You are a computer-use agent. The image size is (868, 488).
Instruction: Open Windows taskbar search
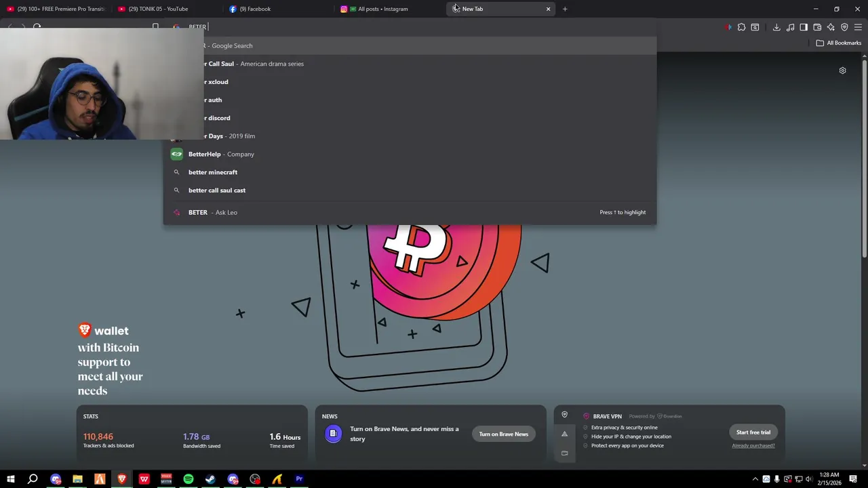pyautogui.click(x=33, y=479)
